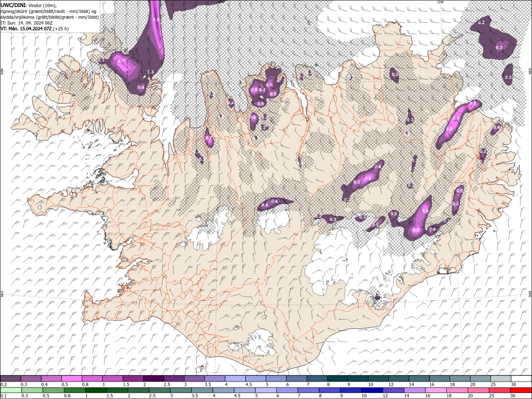Select the dark green 1 swatch in lower legend

[x=96, y=390]
